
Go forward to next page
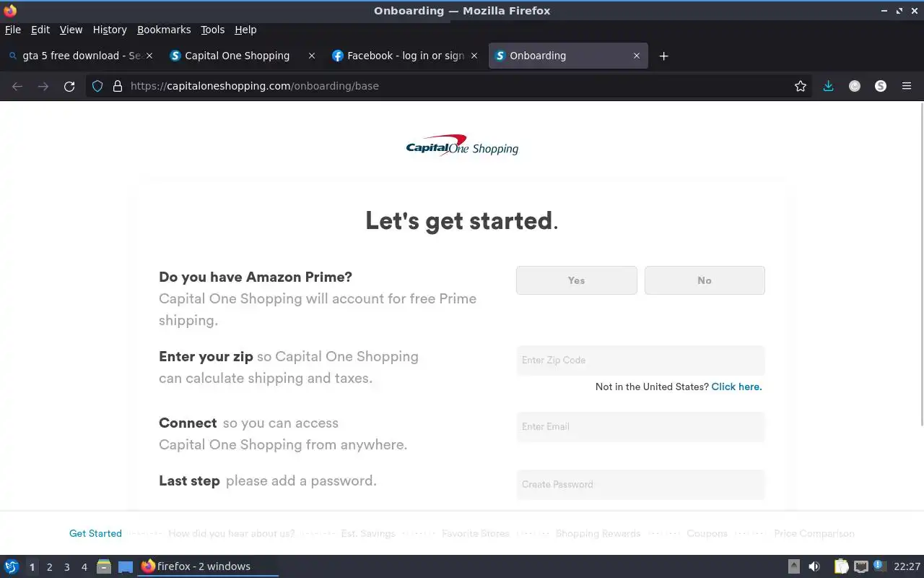(x=43, y=86)
